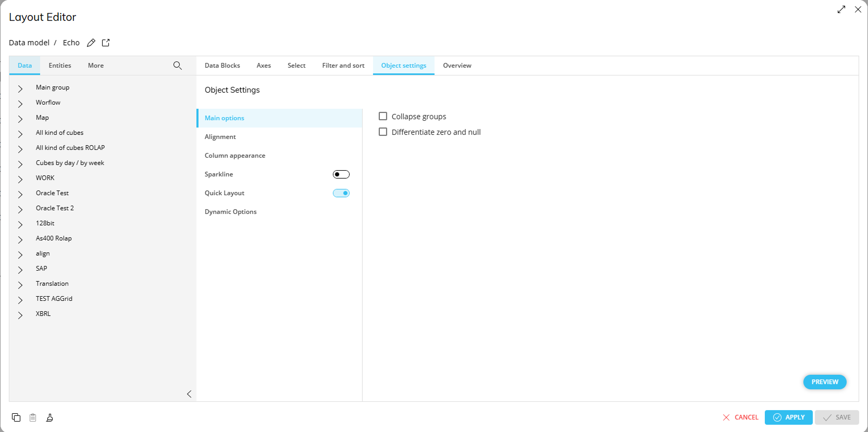
Task: Check Differentiate zero and null
Action: pos(383,132)
